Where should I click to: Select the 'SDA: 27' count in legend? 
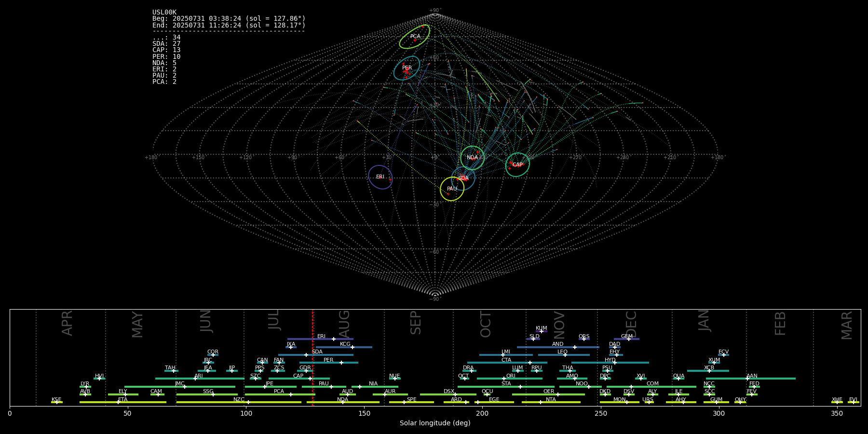(166, 44)
